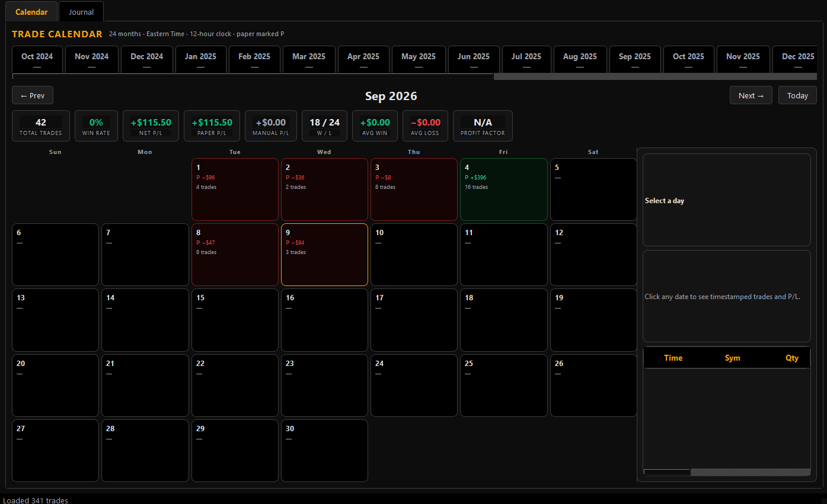The width and height of the screenshot is (827, 504).
Task: Go to Oct 2025 month
Action: [x=689, y=60]
